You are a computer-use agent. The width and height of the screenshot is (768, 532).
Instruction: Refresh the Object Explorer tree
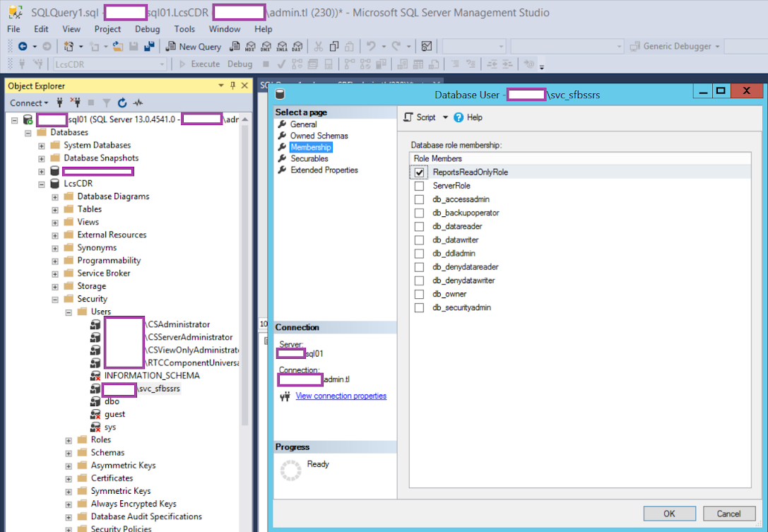122,102
